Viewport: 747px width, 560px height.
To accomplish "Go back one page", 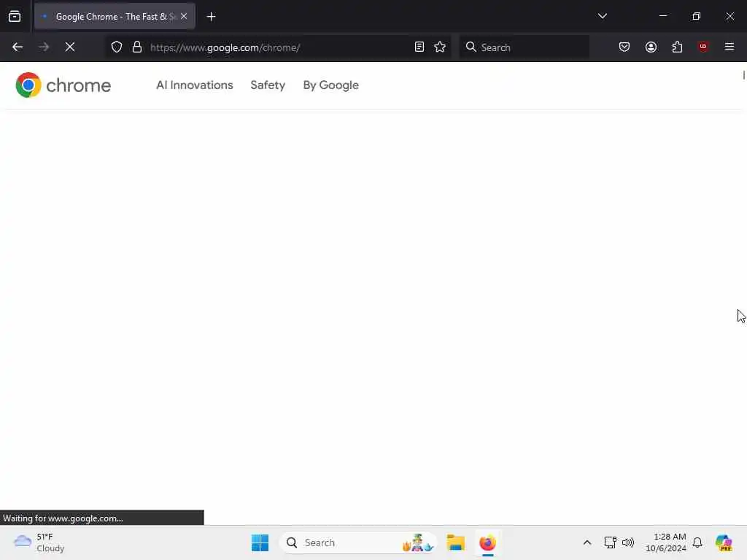I will point(18,47).
